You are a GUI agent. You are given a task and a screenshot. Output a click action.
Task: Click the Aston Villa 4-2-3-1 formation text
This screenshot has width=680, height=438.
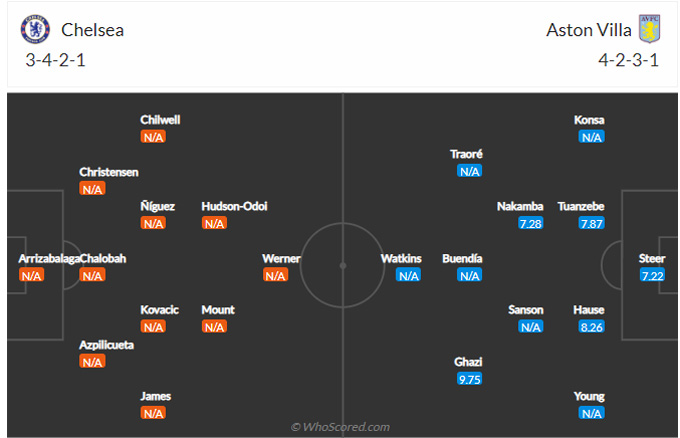(x=628, y=60)
